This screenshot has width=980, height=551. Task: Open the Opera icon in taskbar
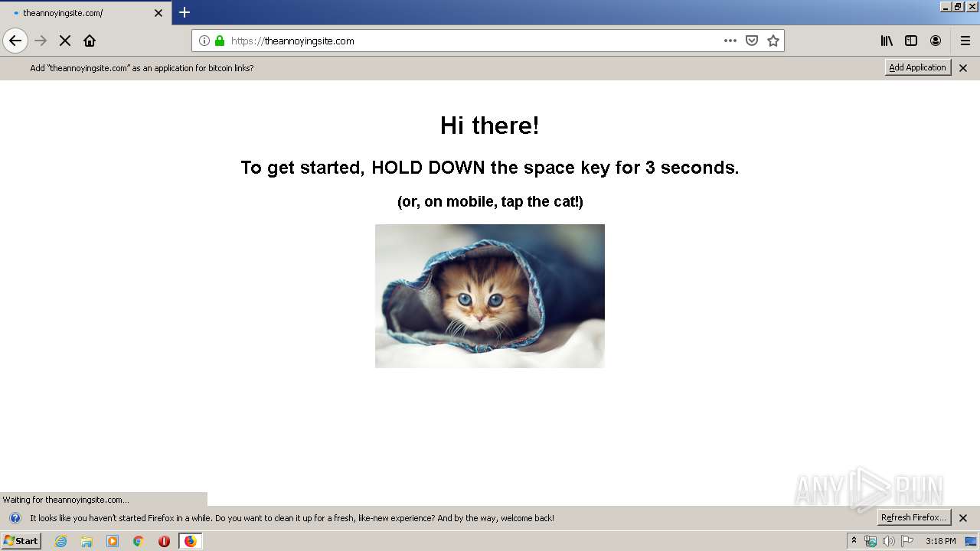point(164,541)
